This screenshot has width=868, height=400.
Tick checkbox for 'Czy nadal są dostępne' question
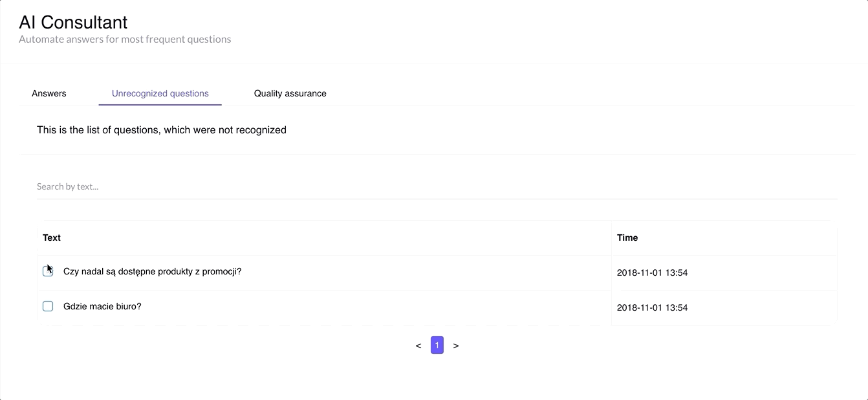48,271
